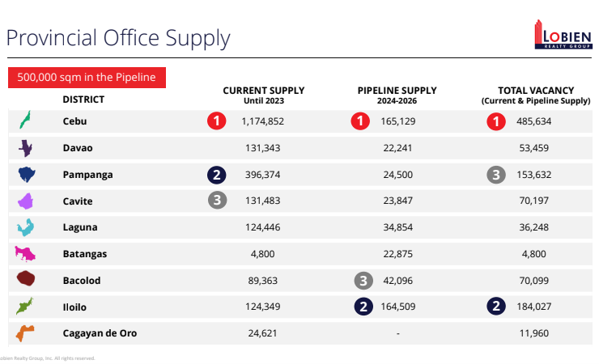Click the red '500,000 sqm in the Pipeline' banner

coord(87,78)
